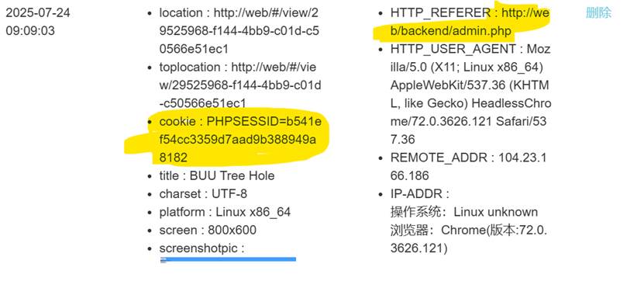The height and width of the screenshot is (288, 644).
Task: Select the cookie PHPSESSID value
Action: click(x=240, y=140)
